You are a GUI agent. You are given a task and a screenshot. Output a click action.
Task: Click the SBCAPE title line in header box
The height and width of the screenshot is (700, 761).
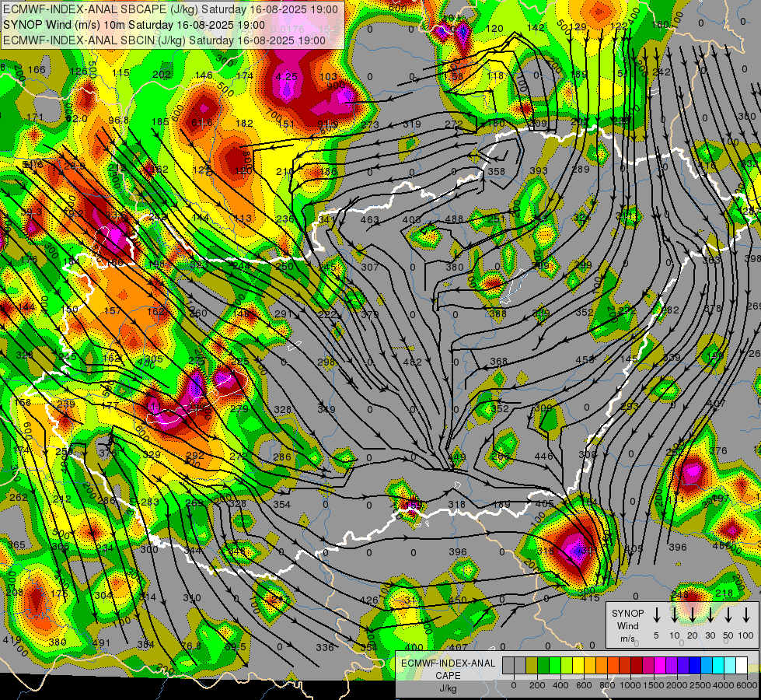[x=170, y=9]
